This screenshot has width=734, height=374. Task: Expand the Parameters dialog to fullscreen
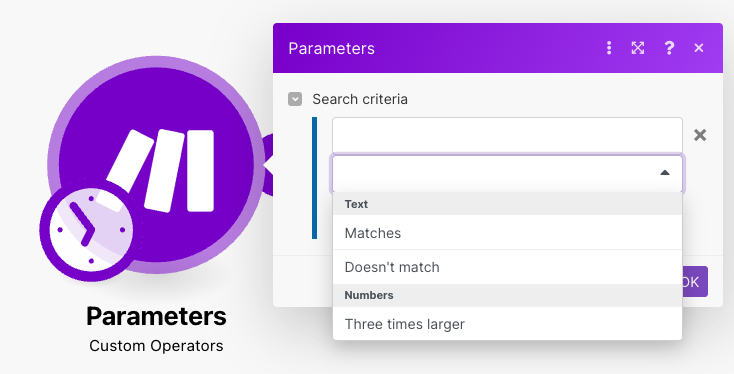[x=638, y=48]
